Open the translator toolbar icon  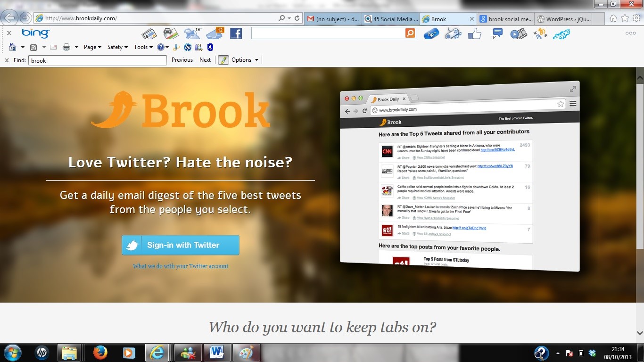click(x=540, y=33)
